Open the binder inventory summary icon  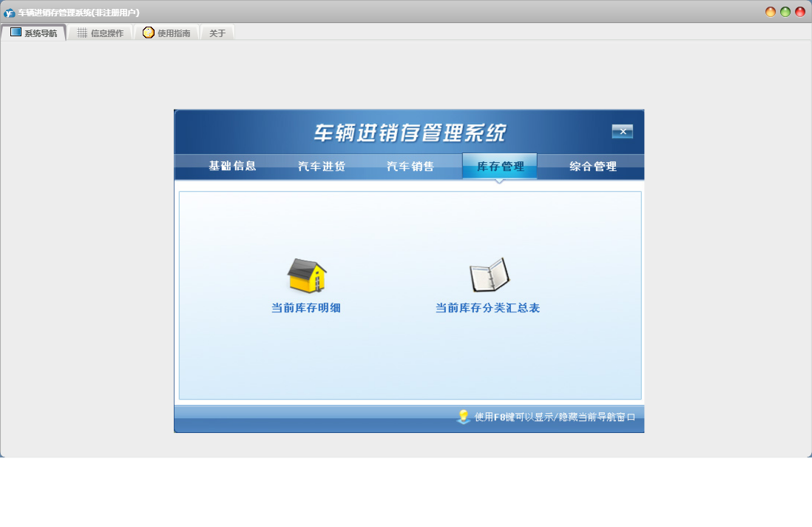[490, 275]
